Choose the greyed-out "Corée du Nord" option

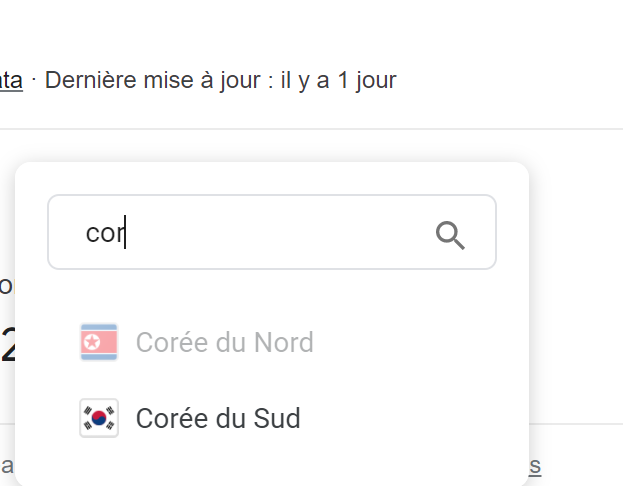(224, 343)
